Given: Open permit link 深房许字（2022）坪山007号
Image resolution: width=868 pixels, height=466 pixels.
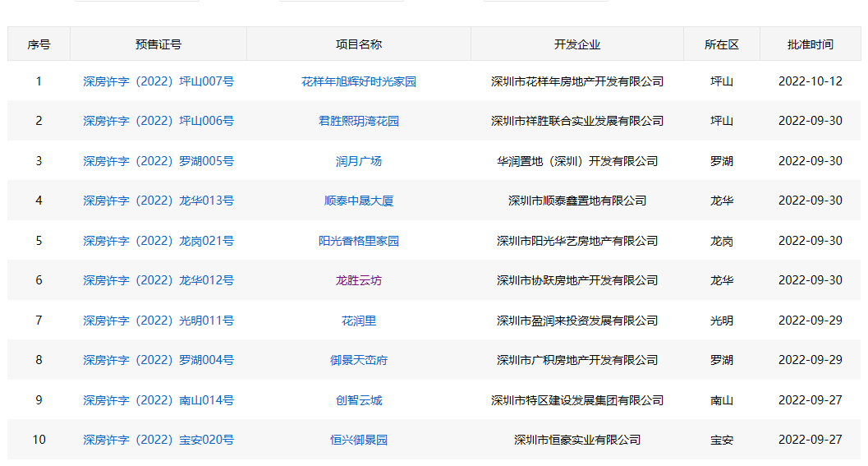Looking at the screenshot, I should (158, 81).
